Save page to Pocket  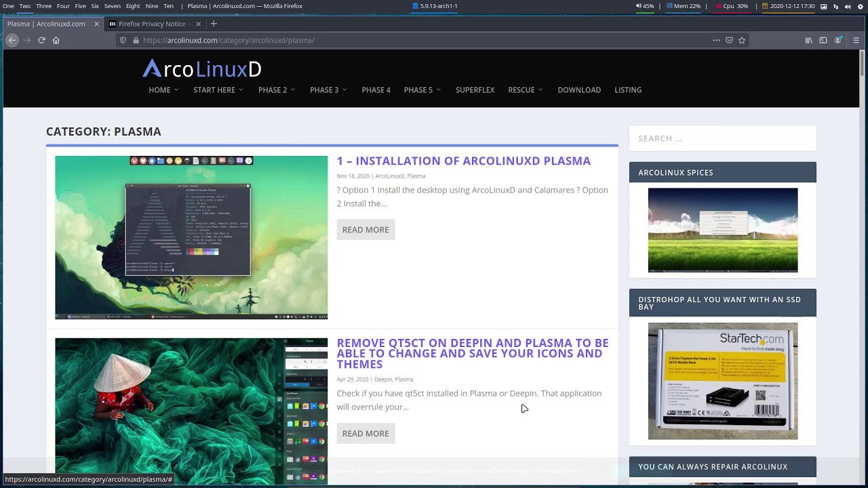[729, 40]
